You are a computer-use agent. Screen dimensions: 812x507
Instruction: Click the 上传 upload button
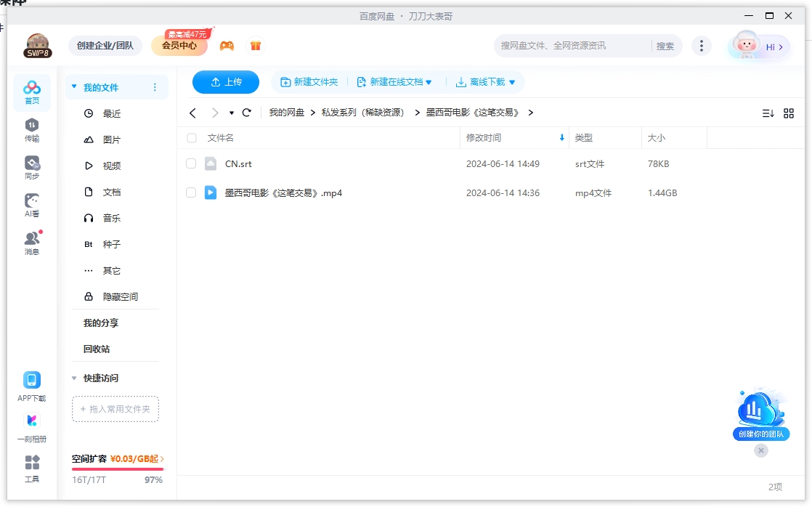click(x=226, y=82)
